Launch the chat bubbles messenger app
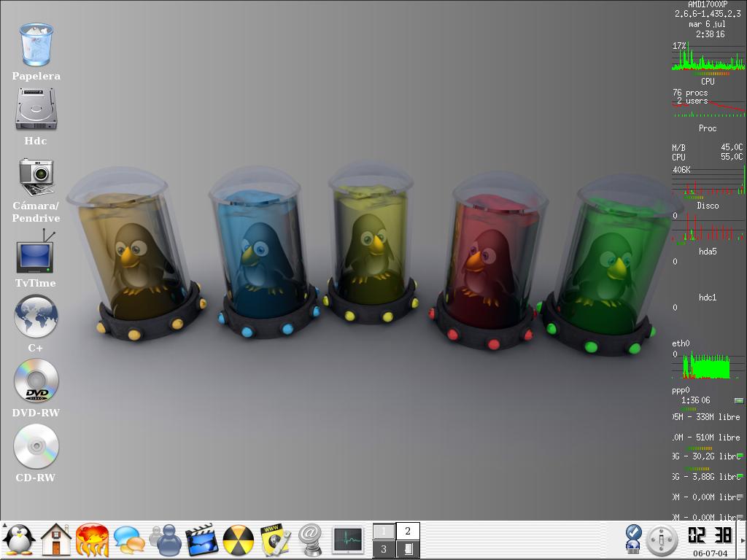 [129, 540]
